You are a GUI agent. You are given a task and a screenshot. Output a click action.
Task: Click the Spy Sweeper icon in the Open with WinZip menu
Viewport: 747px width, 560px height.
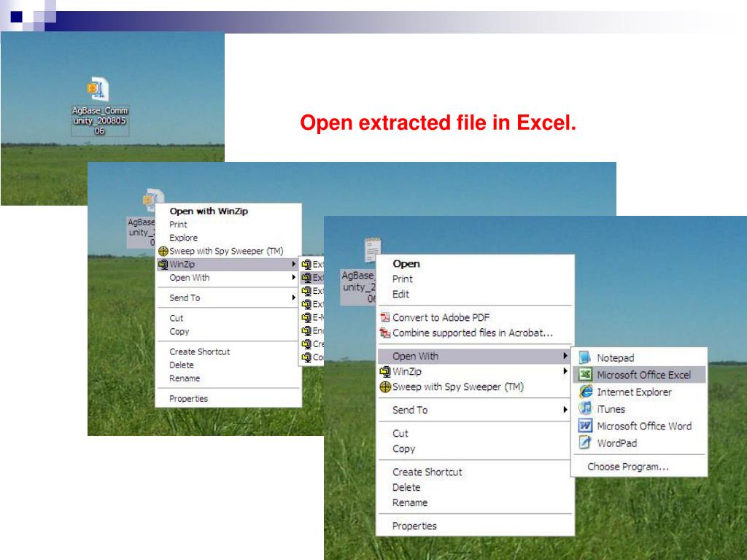pos(163,251)
